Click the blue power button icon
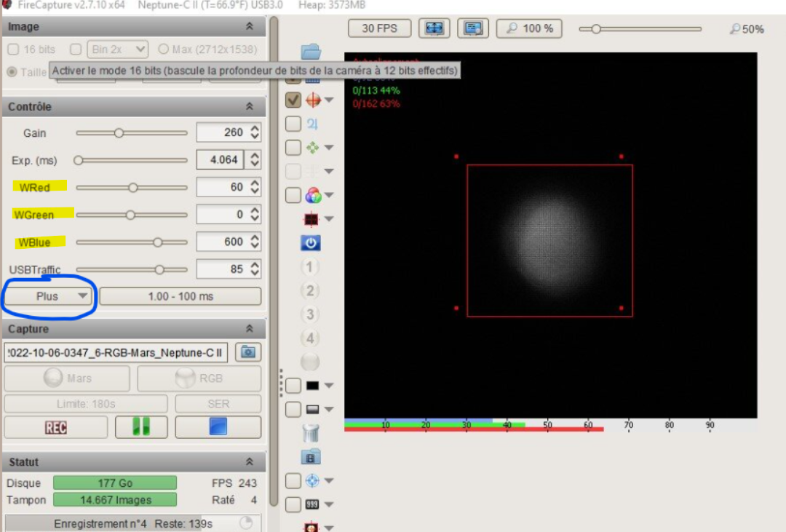This screenshot has width=786, height=532. click(x=311, y=242)
